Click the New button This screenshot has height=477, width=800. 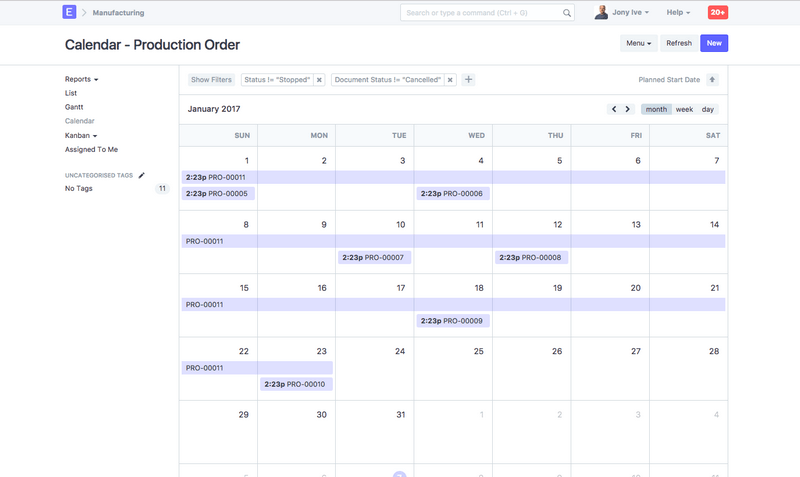click(x=714, y=43)
